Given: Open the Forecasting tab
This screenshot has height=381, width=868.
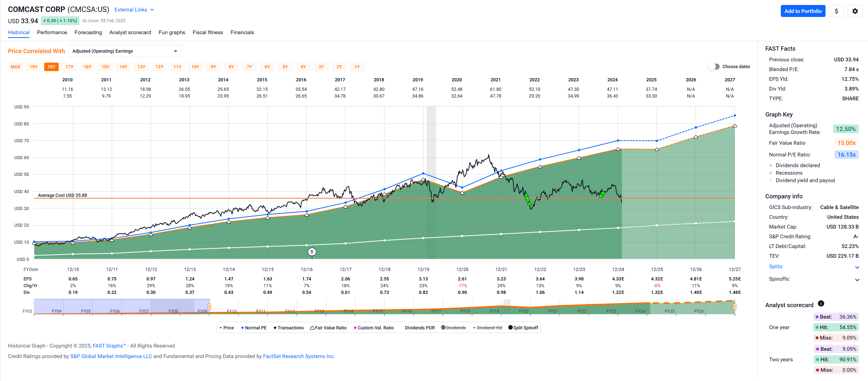Looking at the screenshot, I should click(x=88, y=32).
